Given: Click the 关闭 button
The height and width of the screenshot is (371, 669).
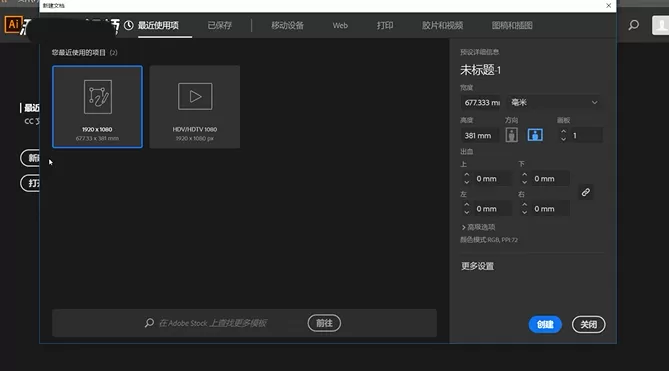Looking at the screenshot, I should click(588, 325).
